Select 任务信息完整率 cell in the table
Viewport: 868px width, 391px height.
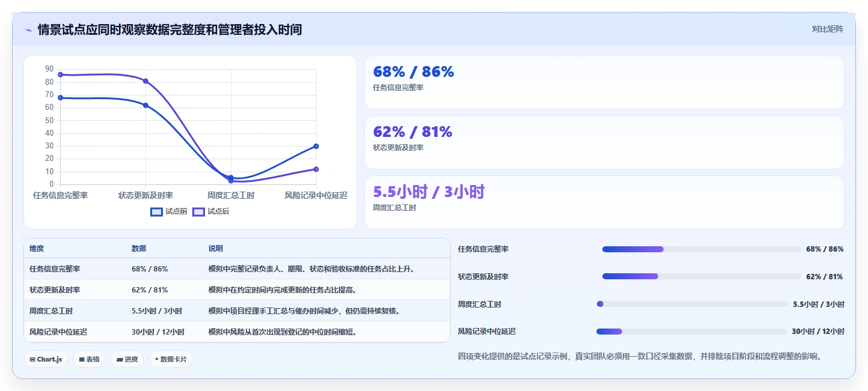click(x=55, y=269)
